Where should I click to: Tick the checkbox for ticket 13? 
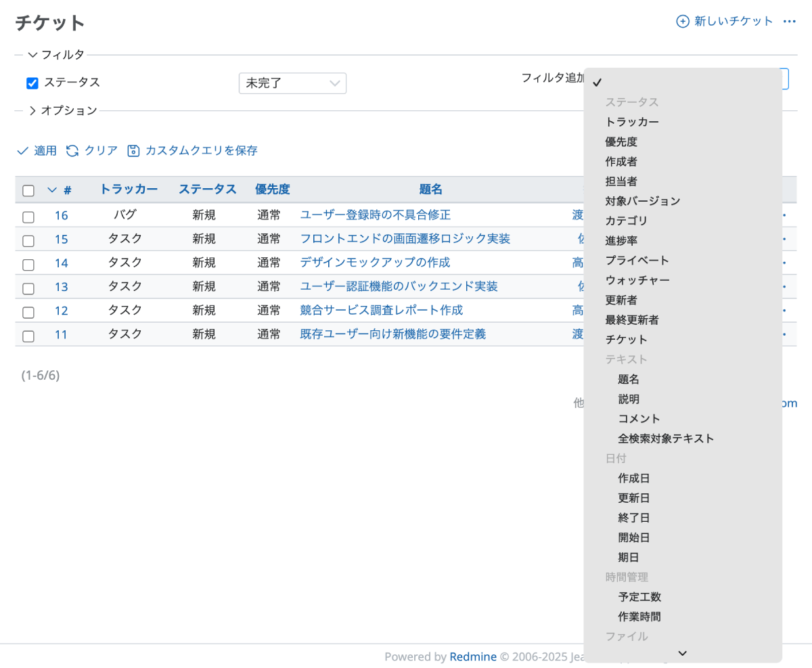[28, 288]
